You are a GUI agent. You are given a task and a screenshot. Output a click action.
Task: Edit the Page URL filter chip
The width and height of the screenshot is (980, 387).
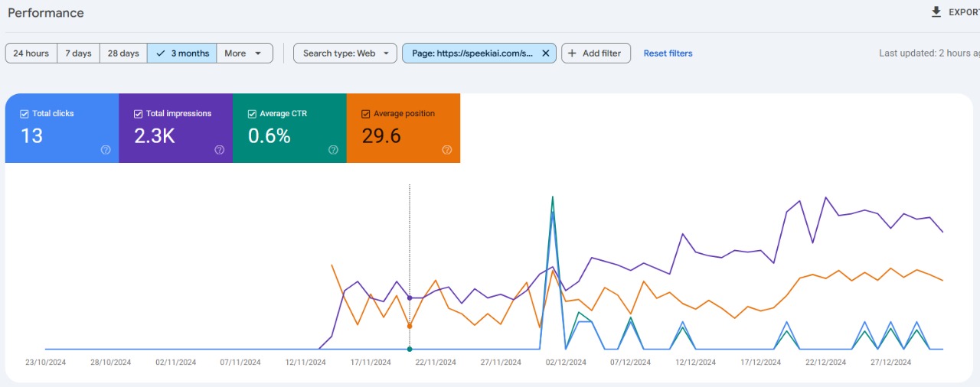pos(472,54)
